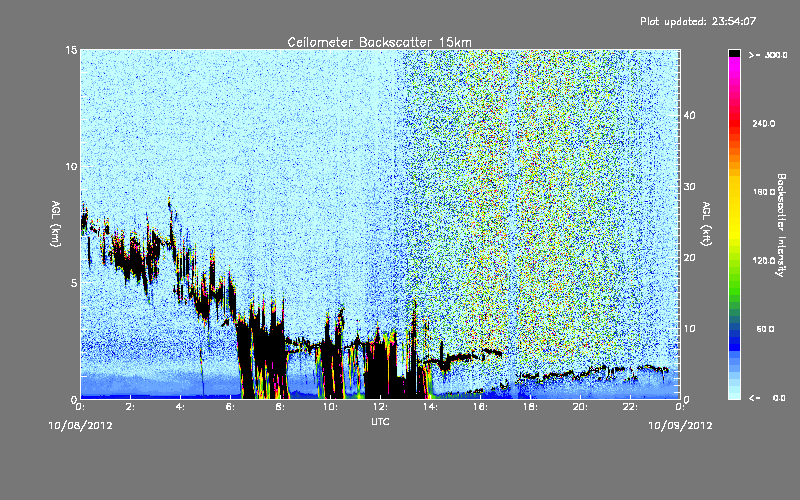Click the "20:" hour tick label
Viewport: 800px width, 500px height.
pyautogui.click(x=581, y=407)
